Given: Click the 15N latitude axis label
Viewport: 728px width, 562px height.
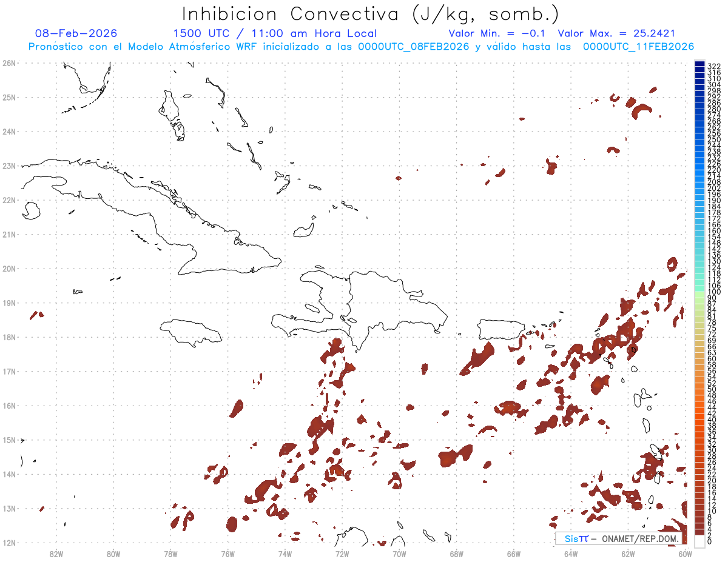Looking at the screenshot, I should coord(8,440).
